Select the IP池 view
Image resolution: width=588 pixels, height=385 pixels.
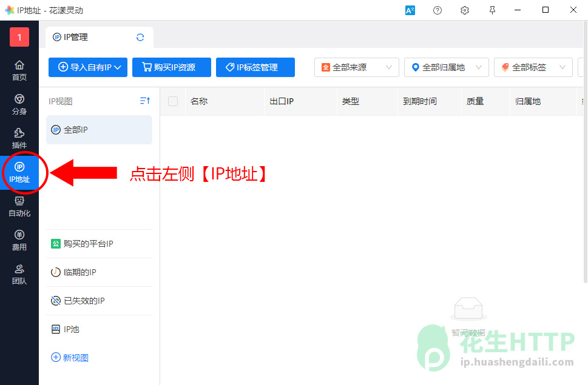[99, 329]
